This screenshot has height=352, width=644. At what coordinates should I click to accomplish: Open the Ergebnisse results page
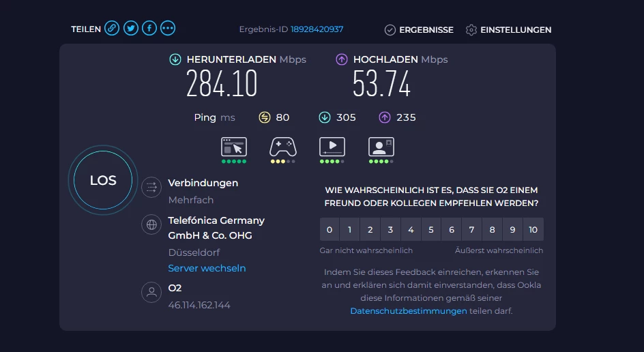(419, 30)
